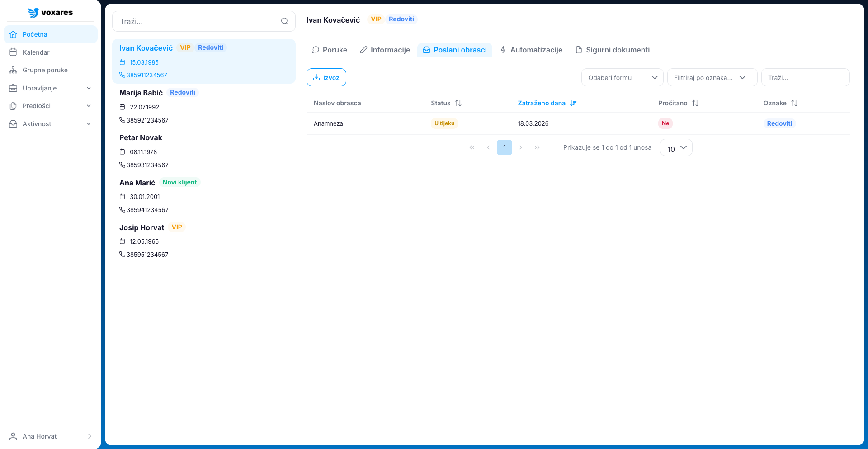Change rows per page dropdown showing 10
Image resolution: width=868 pixels, height=449 pixels.
click(676, 148)
